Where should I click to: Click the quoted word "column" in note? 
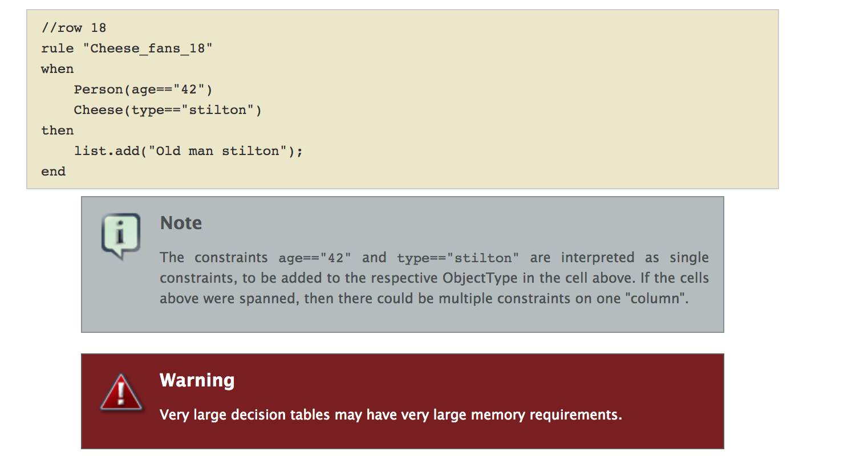pyautogui.click(x=656, y=299)
